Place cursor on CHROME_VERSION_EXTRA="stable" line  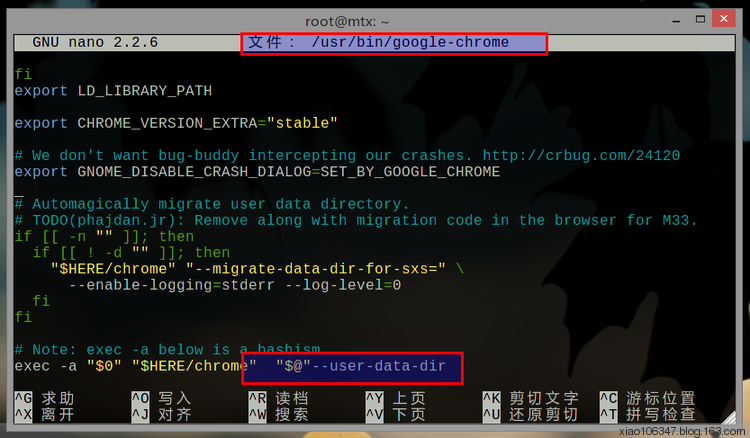[176, 123]
